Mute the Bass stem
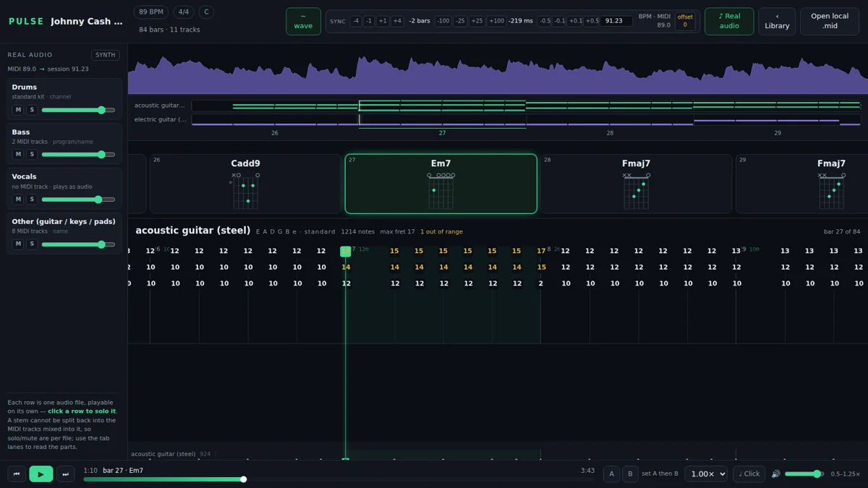868x488 pixels. (x=18, y=155)
